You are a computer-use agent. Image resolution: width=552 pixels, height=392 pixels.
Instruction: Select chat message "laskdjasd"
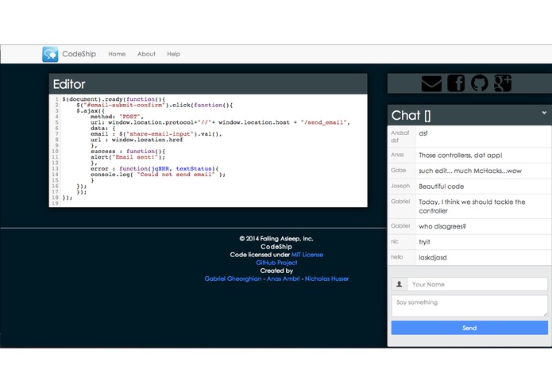tap(433, 258)
